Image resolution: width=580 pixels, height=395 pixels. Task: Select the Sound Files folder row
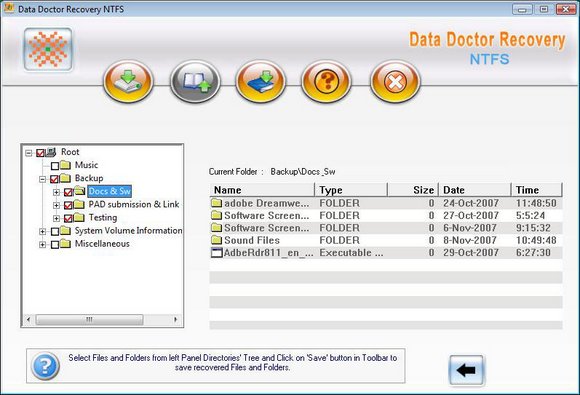point(386,240)
